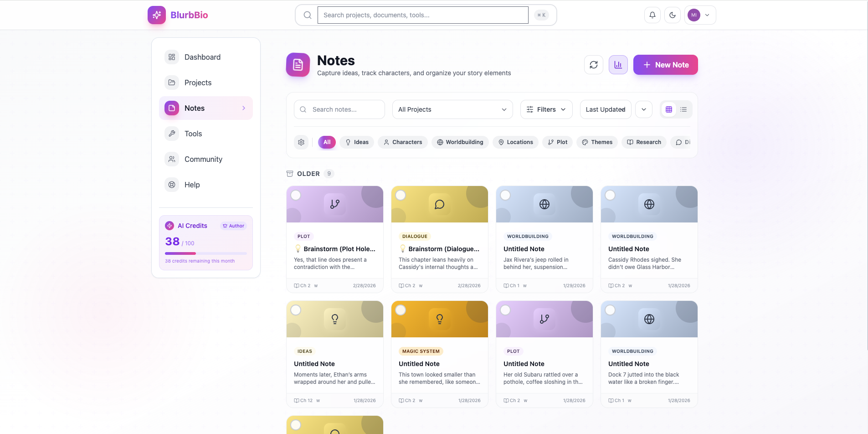Filter by Themes category
868x434 pixels.
coord(597,142)
